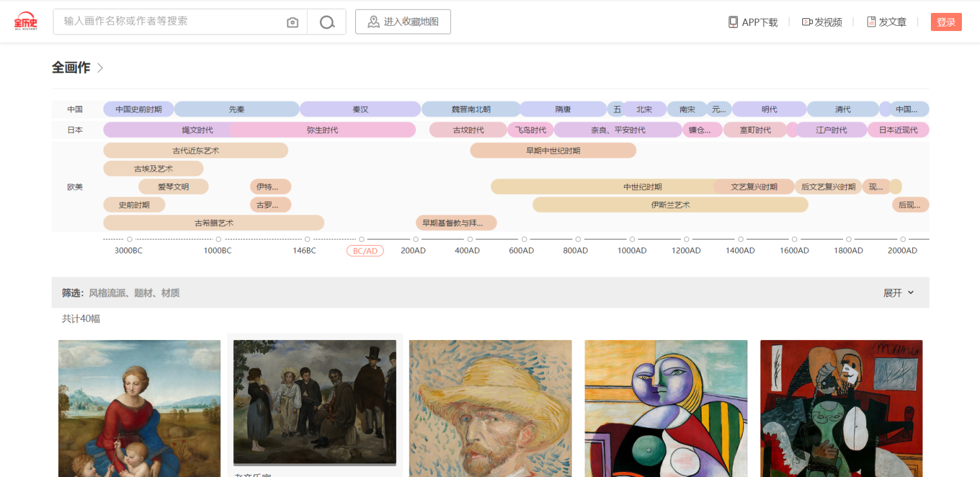Select the 古希腊艺术 period tab

214,223
